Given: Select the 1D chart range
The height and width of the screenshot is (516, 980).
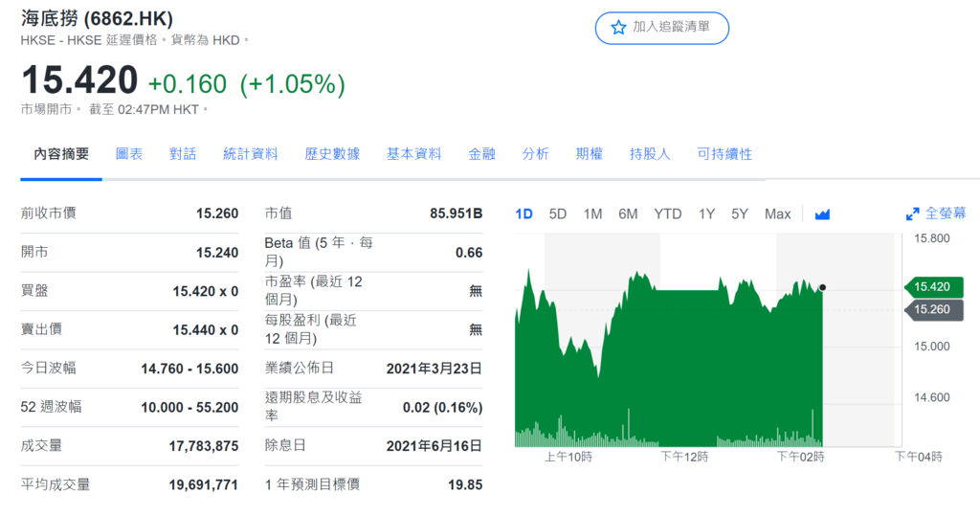Looking at the screenshot, I should click(523, 214).
